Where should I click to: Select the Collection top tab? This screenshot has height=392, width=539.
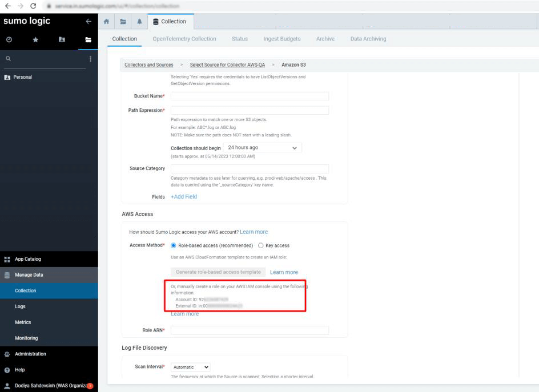pyautogui.click(x=171, y=21)
